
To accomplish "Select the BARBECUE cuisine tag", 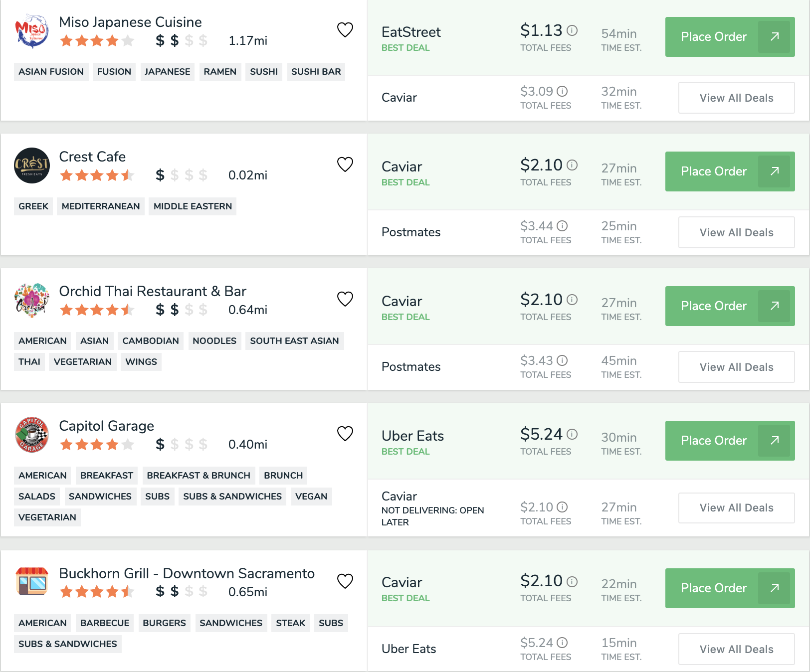I will (x=105, y=623).
